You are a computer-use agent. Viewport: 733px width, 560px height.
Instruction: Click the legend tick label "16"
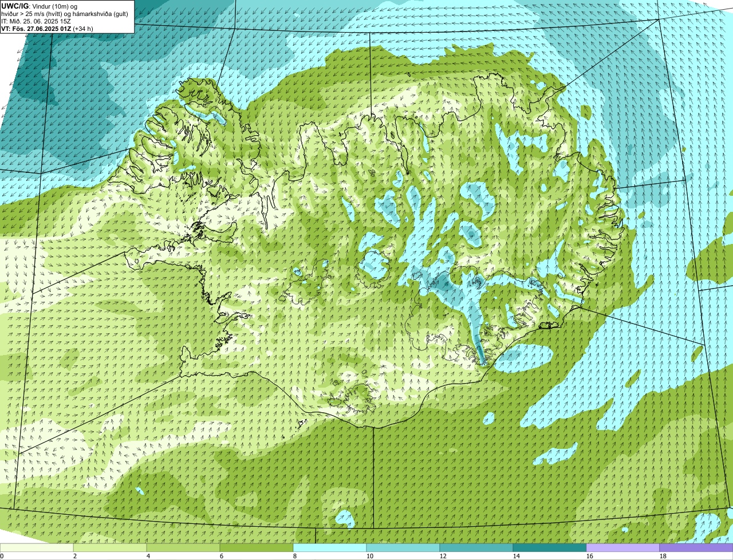pos(590,556)
